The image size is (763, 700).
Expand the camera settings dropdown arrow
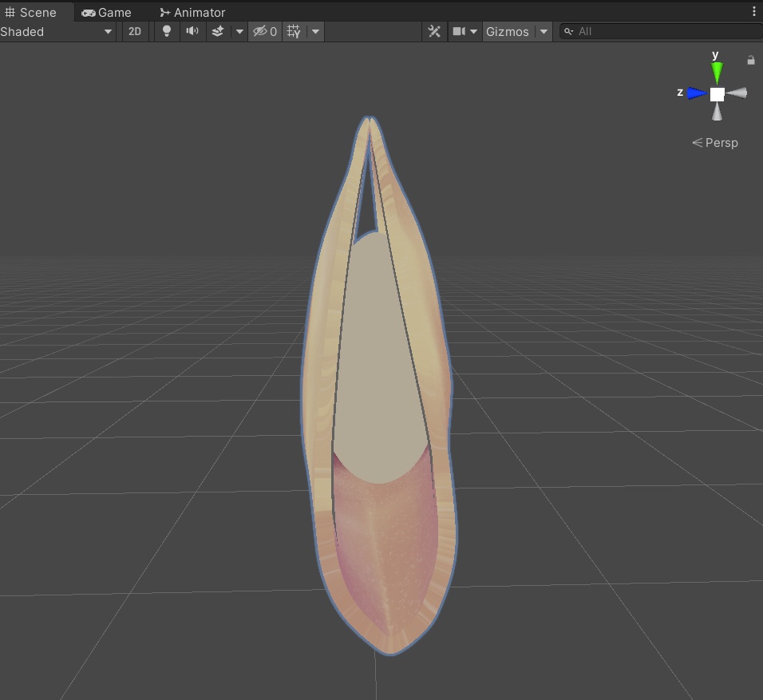[x=473, y=32]
